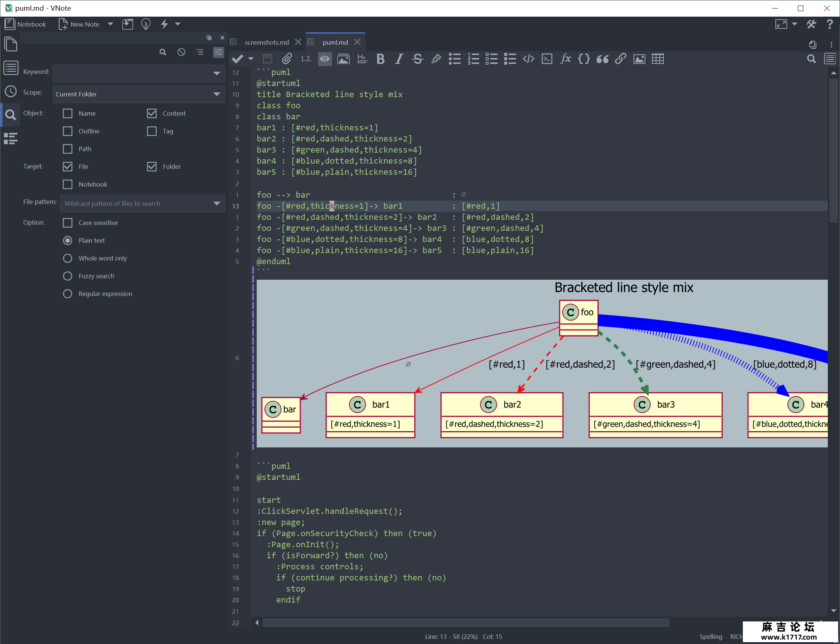
Task: Click the edit/read mode checkmark icon
Action: coord(238,59)
